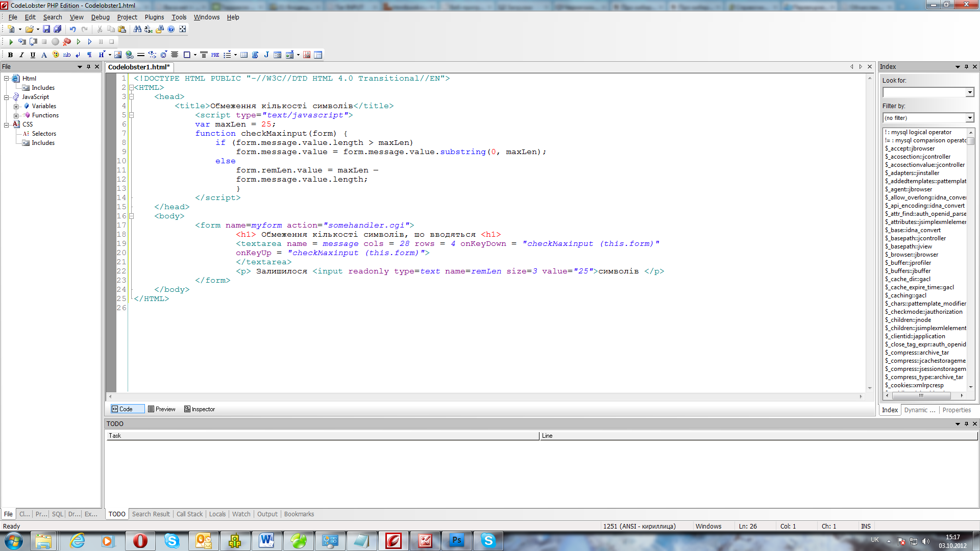This screenshot has height=551, width=980.
Task: Open the list tag dropdown arrow
Action: point(235,55)
